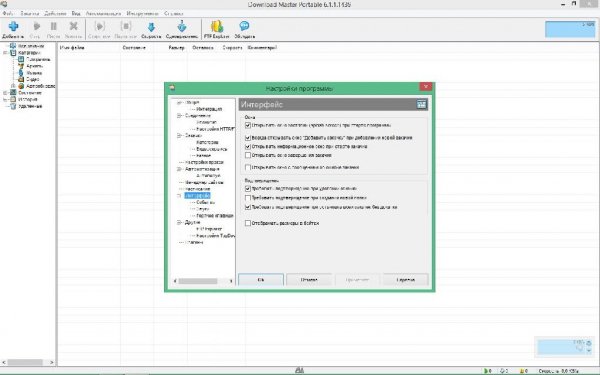The height and width of the screenshot is (375, 600).
Task: Open the Вид menu
Action: click(76, 13)
